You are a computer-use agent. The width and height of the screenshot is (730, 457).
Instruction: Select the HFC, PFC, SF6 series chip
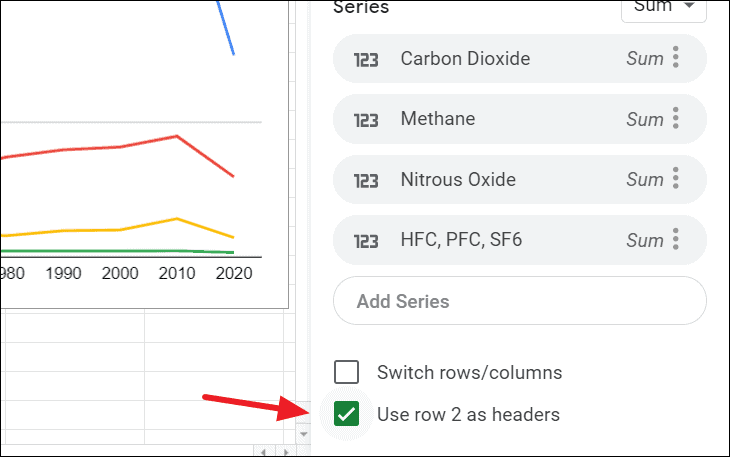[520, 240]
